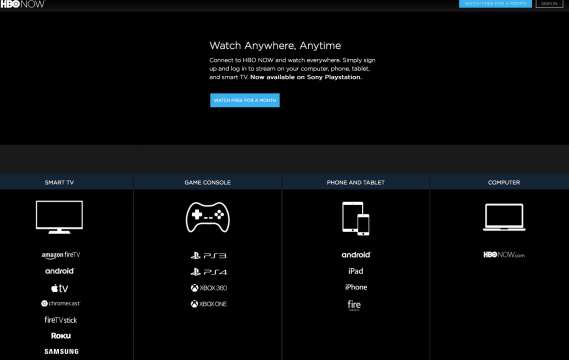Select the iPad link
The image size is (569, 360).
[x=356, y=271]
